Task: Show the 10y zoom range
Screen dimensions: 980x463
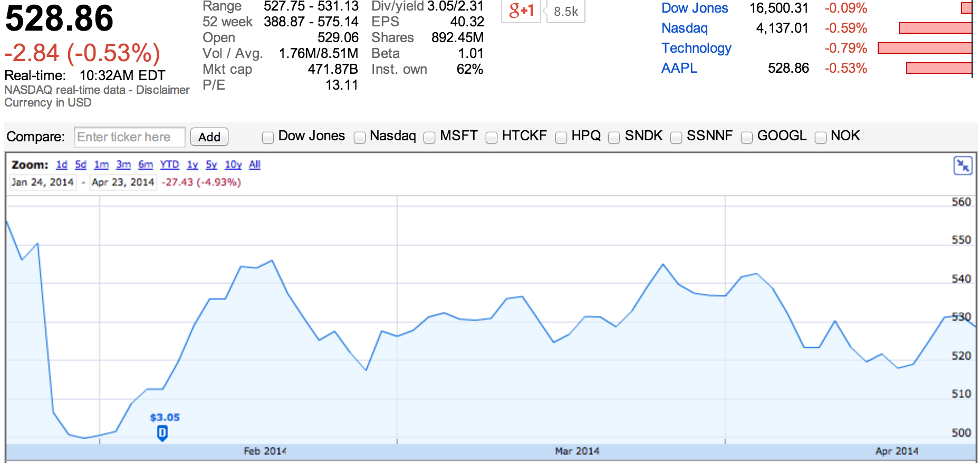Action: coord(233,165)
